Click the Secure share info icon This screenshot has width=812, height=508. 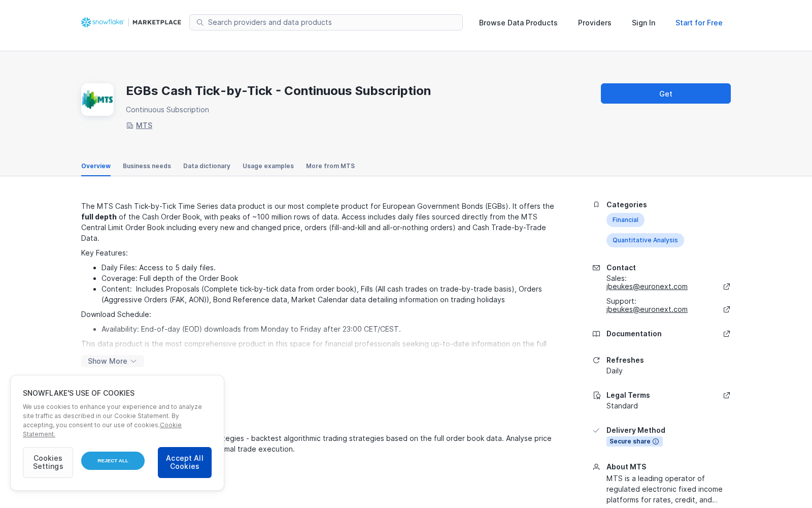(656, 441)
